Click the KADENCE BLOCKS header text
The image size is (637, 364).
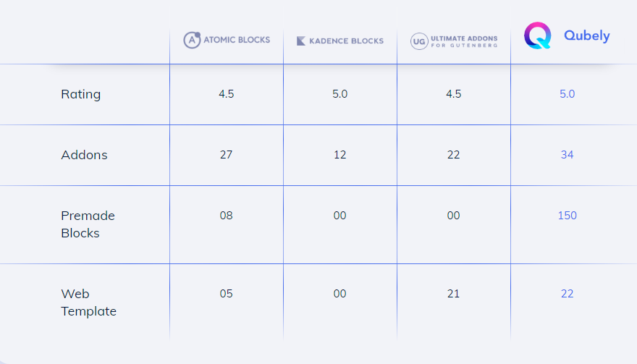pos(347,41)
